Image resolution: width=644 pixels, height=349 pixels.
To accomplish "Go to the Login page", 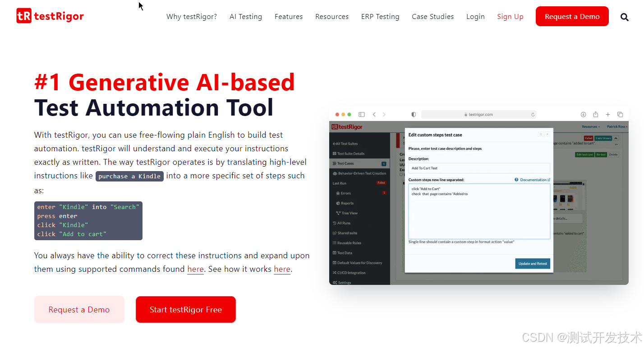I will (475, 17).
